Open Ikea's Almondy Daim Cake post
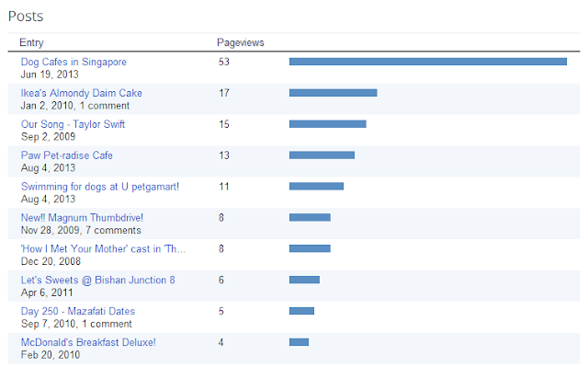The height and width of the screenshot is (367, 588). coord(82,93)
